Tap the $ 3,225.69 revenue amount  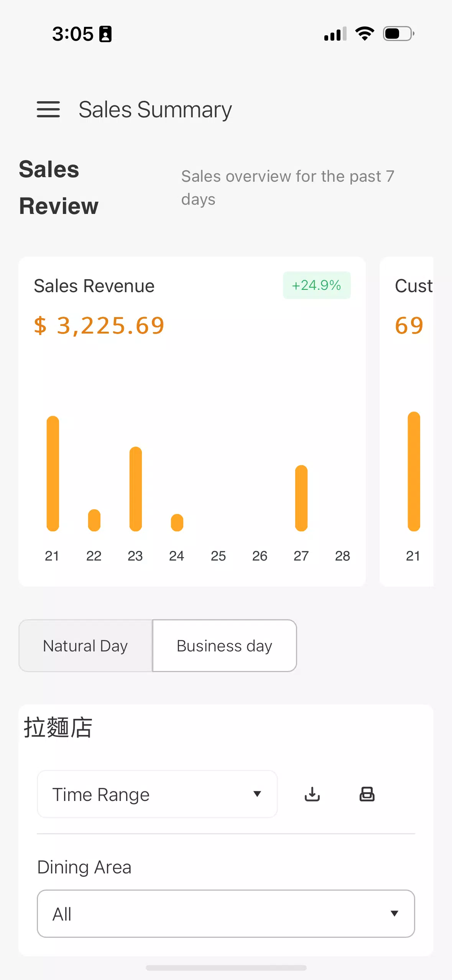click(99, 326)
